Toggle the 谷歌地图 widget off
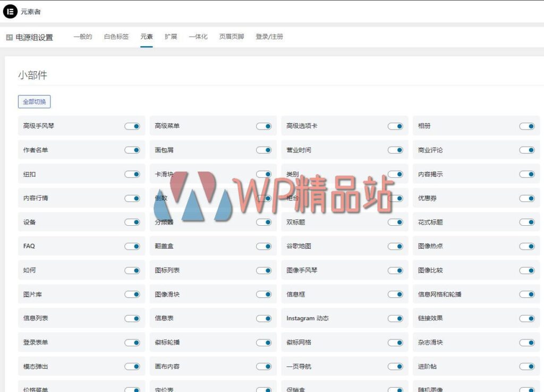 pyautogui.click(x=396, y=246)
